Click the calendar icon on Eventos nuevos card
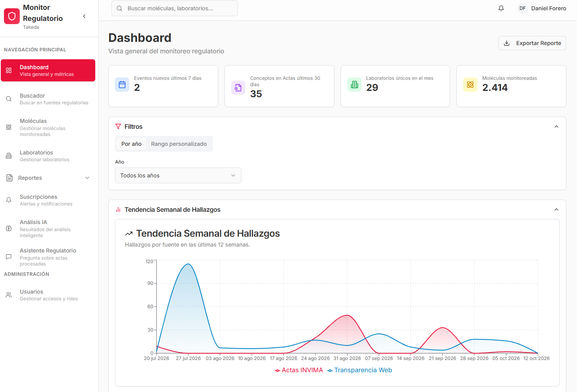577x392 pixels. [122, 85]
